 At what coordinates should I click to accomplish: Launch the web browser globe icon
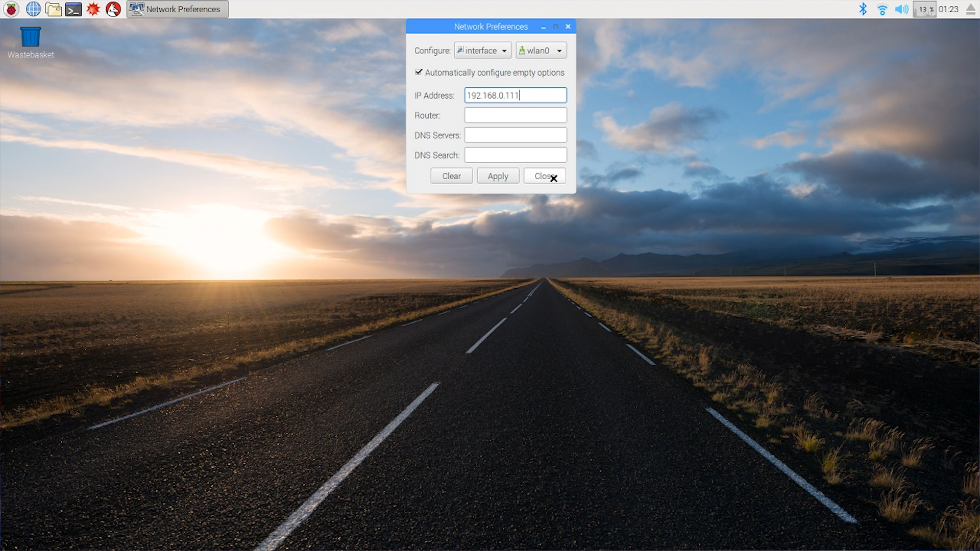33,9
